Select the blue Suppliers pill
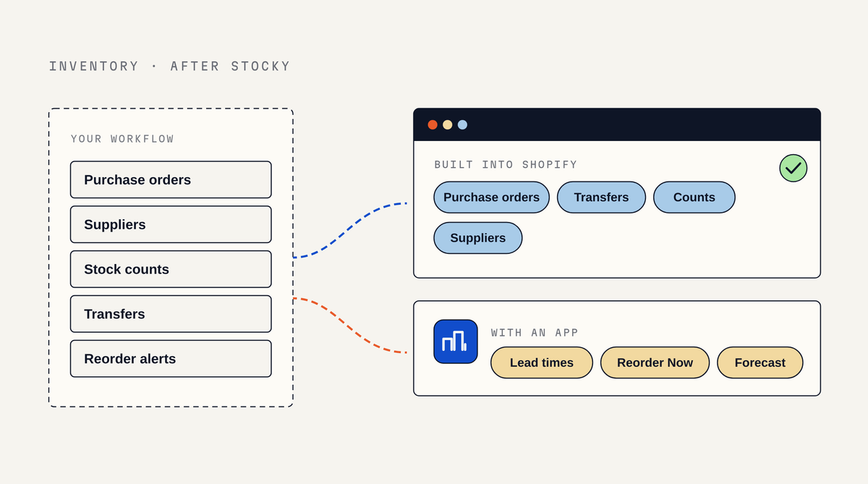The width and height of the screenshot is (868, 484). (x=478, y=238)
